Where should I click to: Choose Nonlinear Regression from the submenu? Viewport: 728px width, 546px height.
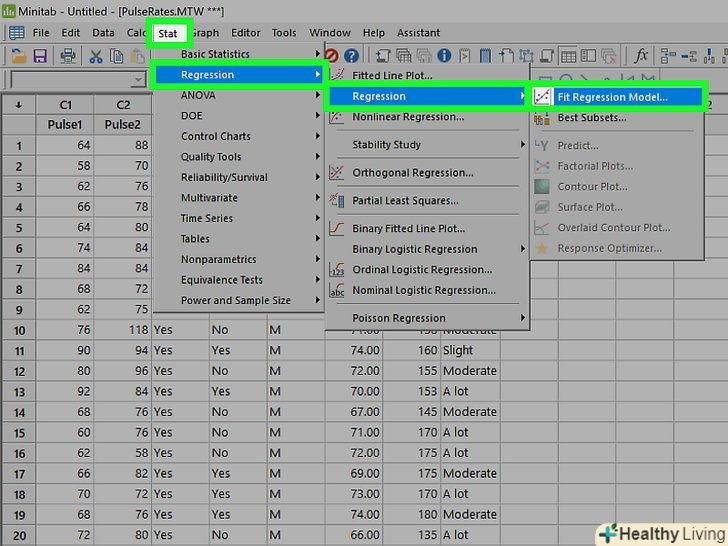click(408, 117)
